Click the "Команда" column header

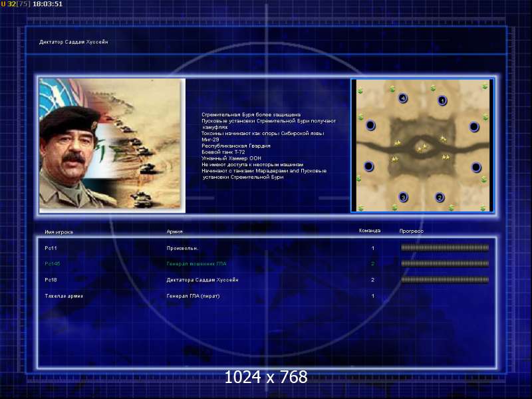click(370, 231)
